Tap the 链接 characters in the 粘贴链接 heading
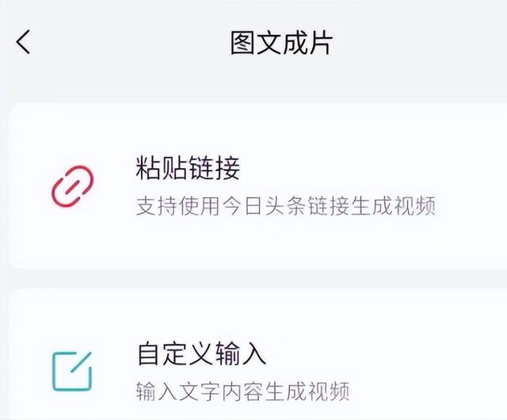 (x=214, y=168)
